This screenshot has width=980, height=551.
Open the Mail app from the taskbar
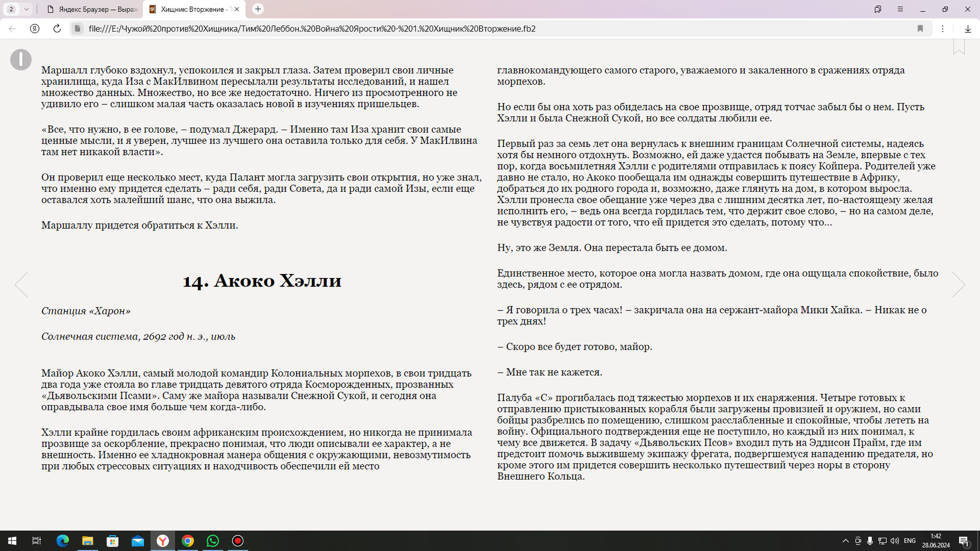(x=138, y=541)
